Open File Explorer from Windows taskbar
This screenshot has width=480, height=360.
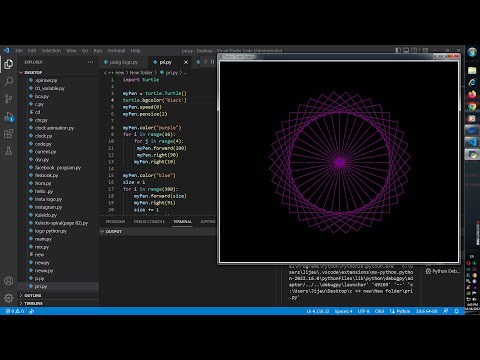[472, 71]
